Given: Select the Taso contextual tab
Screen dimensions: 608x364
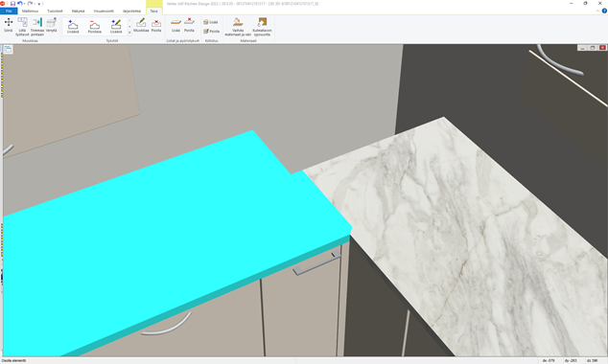Looking at the screenshot, I should (x=154, y=11).
